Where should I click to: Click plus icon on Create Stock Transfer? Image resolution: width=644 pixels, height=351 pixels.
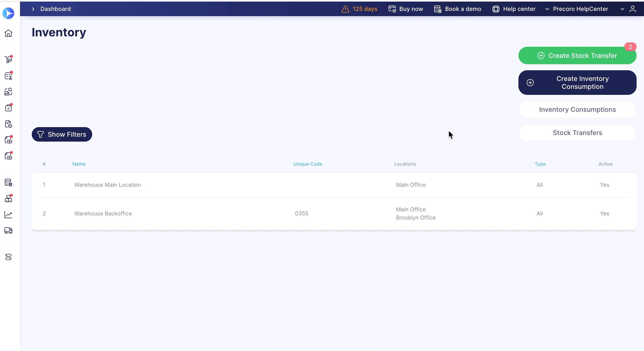click(x=541, y=56)
